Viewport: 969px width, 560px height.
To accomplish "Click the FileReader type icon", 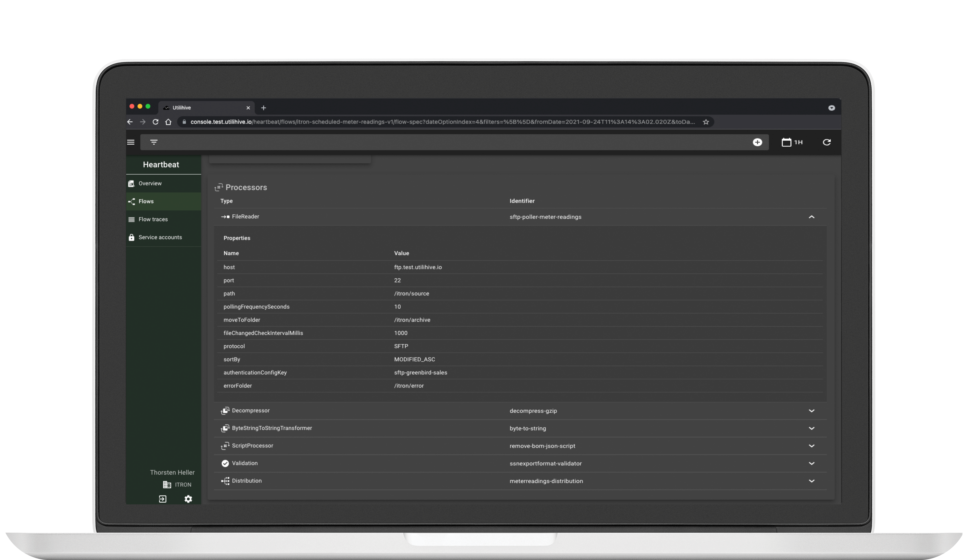I will 225,217.
